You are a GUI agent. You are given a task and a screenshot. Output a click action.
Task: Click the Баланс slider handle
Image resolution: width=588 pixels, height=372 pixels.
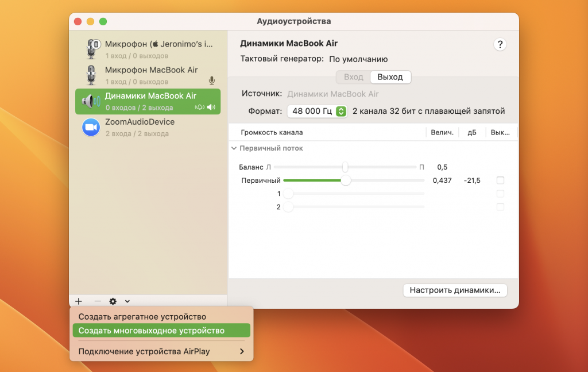pos(345,167)
